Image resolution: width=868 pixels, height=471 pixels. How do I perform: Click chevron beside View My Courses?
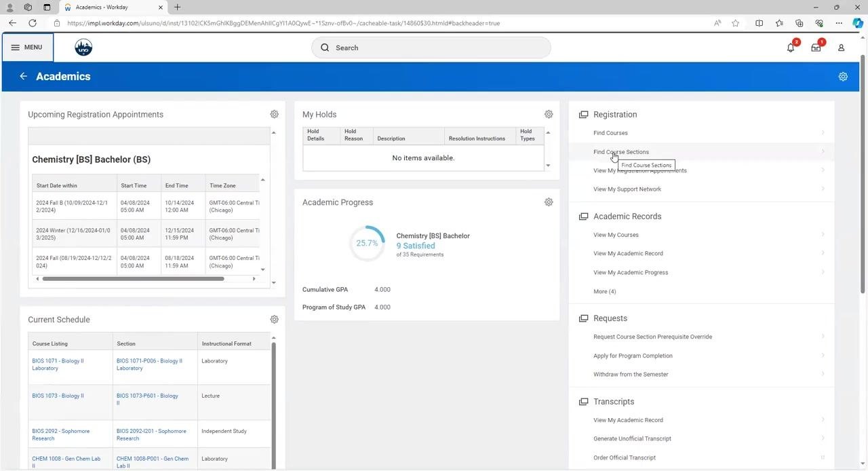pos(823,235)
